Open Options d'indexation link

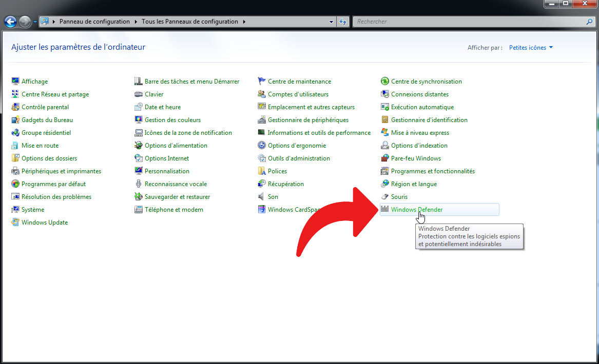(419, 146)
